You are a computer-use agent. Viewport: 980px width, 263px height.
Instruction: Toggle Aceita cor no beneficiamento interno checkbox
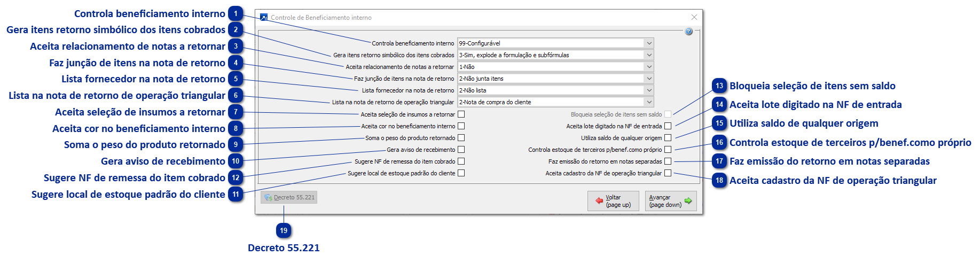point(461,126)
